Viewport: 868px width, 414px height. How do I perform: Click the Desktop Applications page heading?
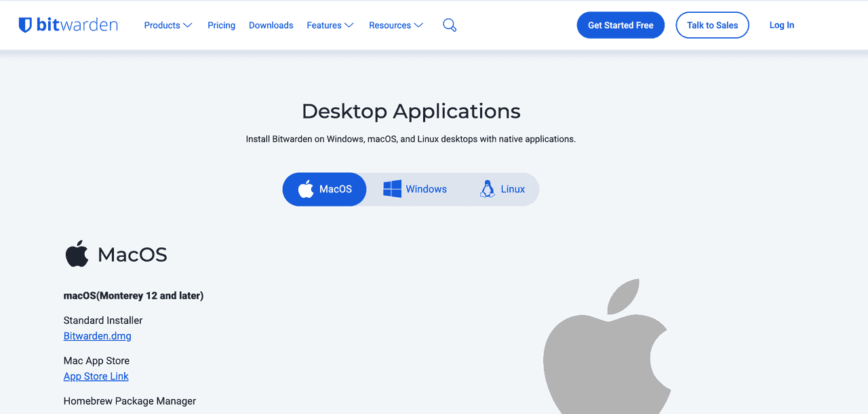coord(411,111)
